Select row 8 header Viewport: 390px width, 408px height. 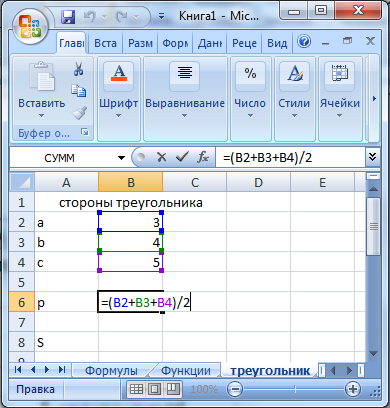click(22, 342)
